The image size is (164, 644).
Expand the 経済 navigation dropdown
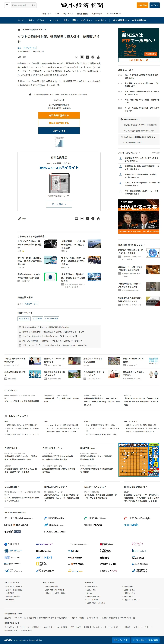66,20
